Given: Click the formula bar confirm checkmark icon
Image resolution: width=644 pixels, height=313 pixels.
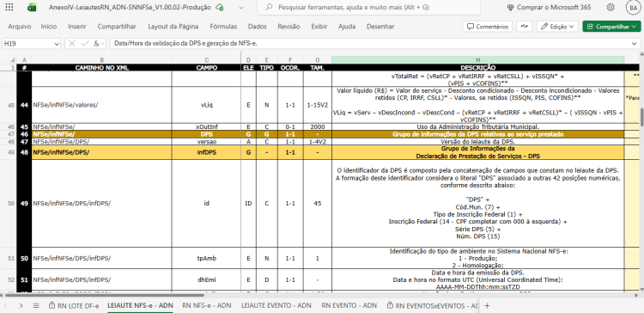Looking at the screenshot, I should (85, 43).
